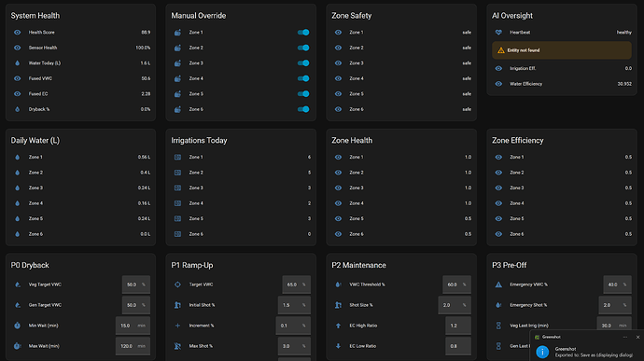
Task: Switch off Manual Override Zone 3
Action: pos(303,63)
